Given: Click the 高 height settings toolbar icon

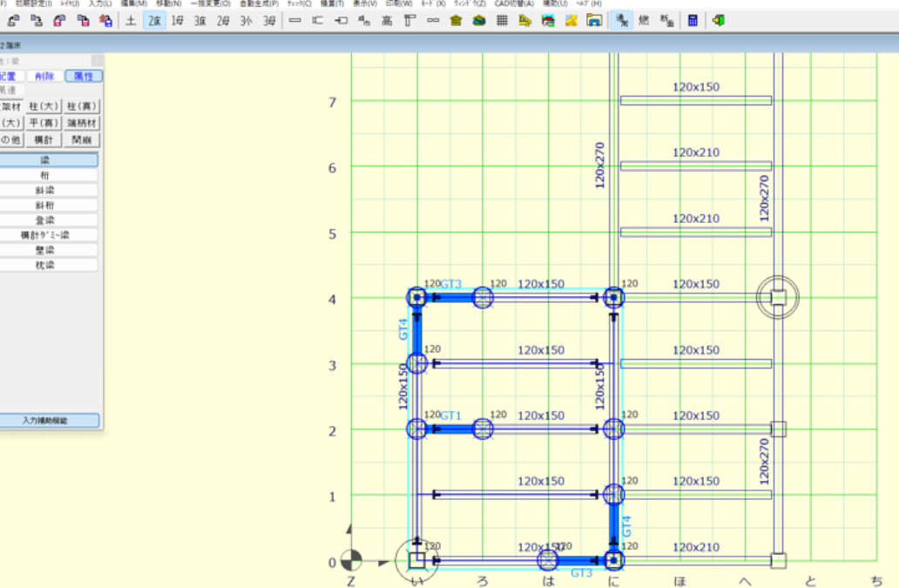Looking at the screenshot, I should tap(388, 18).
